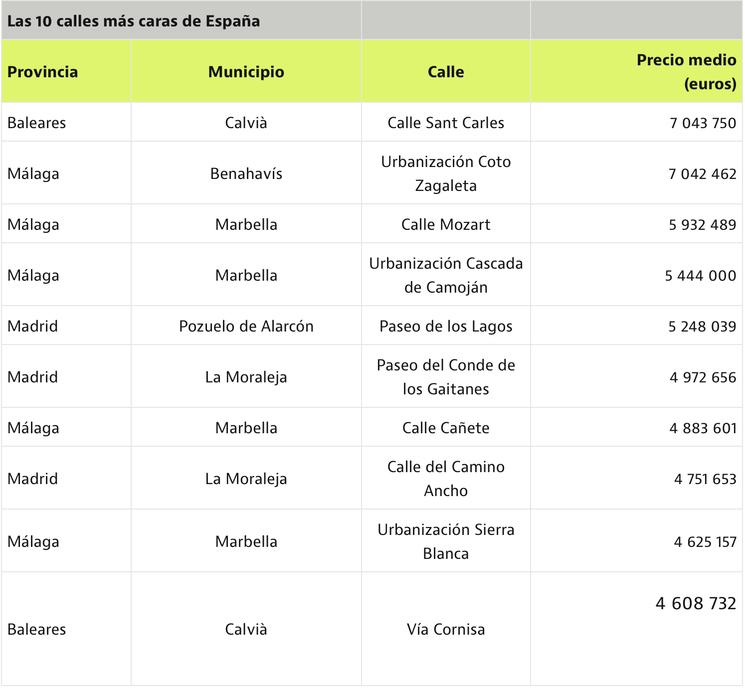Screen dimensions: 745x690
Task: Select 'Urbanización Cascada de Camoján' cell
Action: click(446, 276)
